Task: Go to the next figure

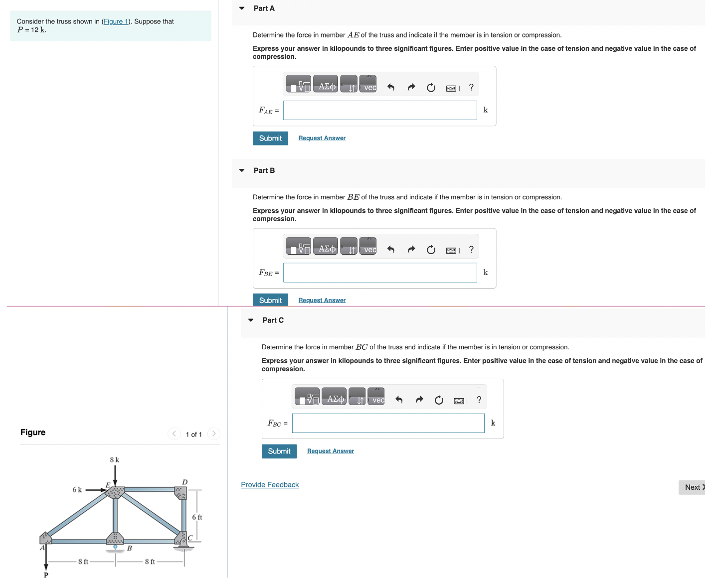Action: tap(213, 434)
